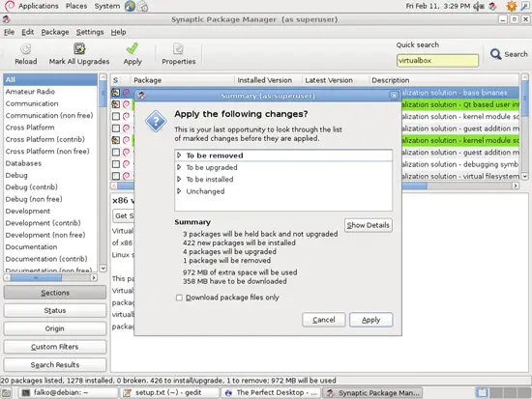Click the mail launcher icon beside the globe

click(142, 6)
